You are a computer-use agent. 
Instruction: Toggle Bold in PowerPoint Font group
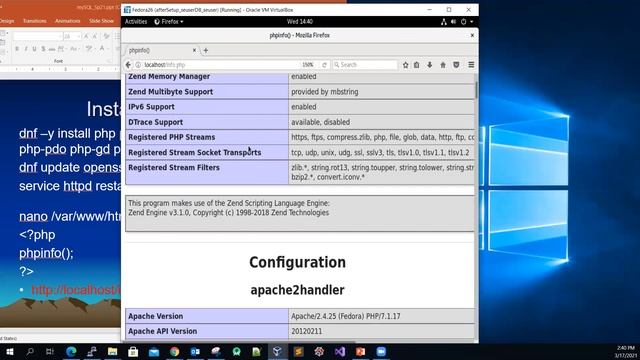pyautogui.click(x=17, y=49)
